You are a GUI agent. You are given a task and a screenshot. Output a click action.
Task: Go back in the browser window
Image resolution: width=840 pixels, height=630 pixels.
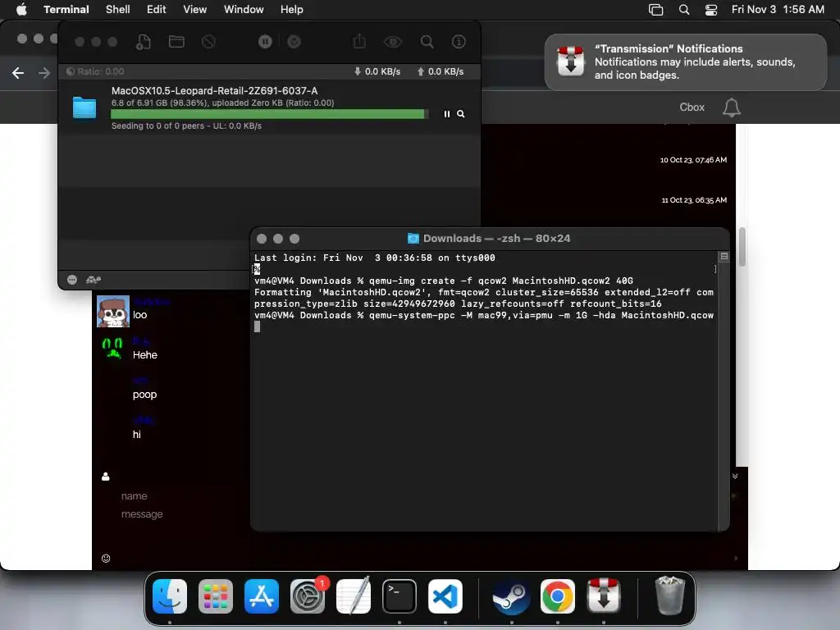click(x=18, y=73)
